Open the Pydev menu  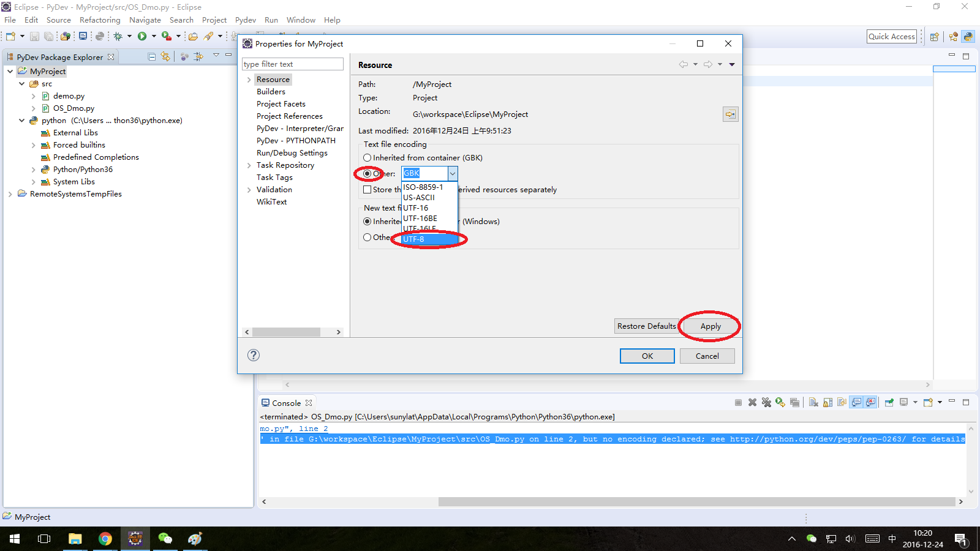246,20
